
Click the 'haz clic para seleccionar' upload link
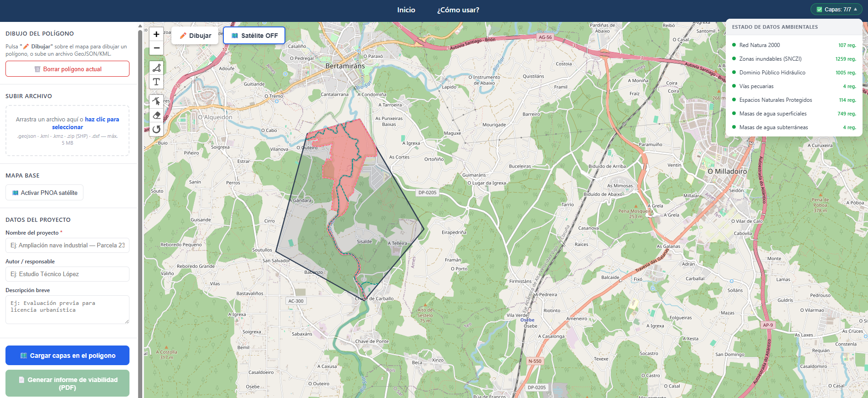pos(86,123)
